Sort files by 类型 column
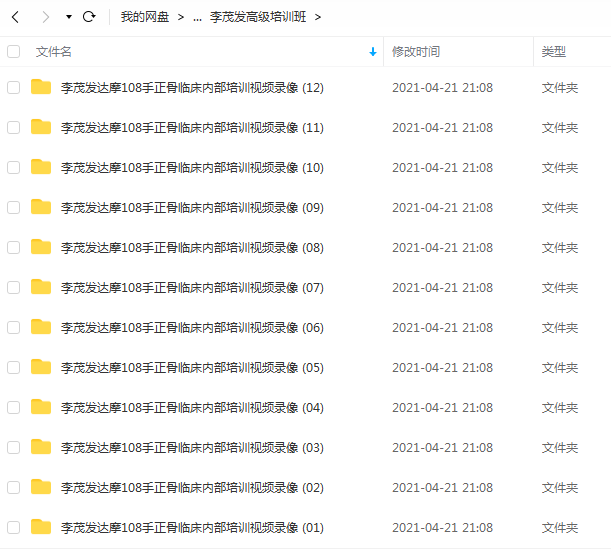611x549 pixels. (x=553, y=51)
